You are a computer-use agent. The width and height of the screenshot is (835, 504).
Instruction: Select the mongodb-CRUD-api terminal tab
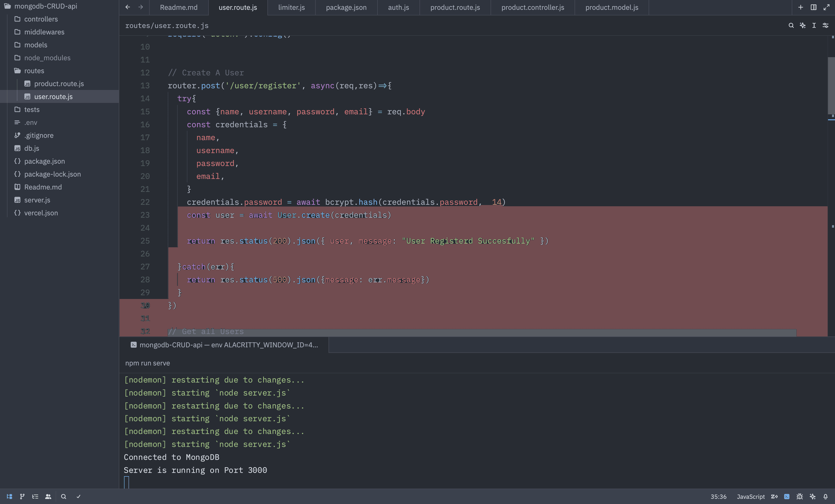click(224, 345)
